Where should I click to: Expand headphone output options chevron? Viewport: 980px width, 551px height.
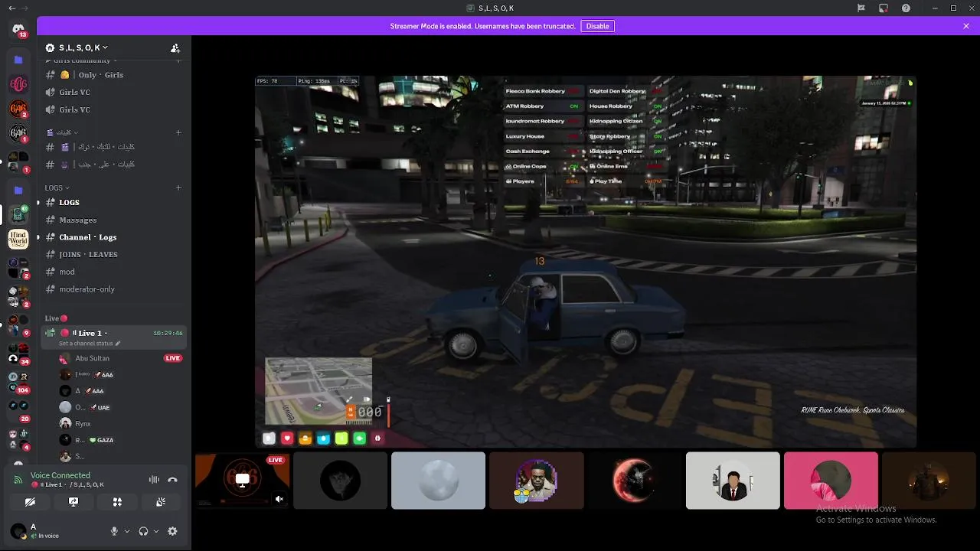tap(156, 531)
